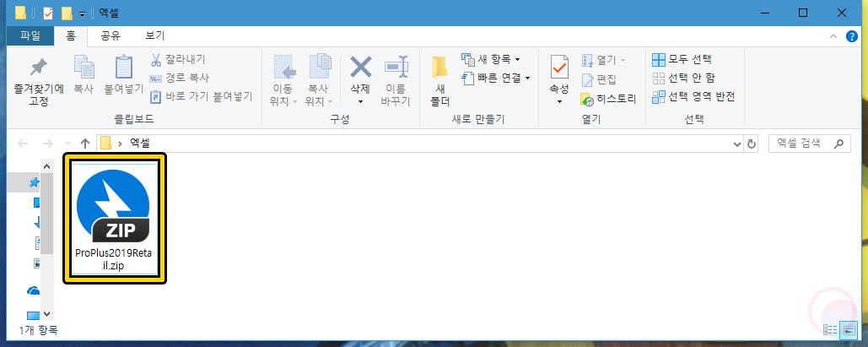Viewport: 868px width, 347px height.
Task: Open the 새 항목 dropdown
Action: click(x=491, y=59)
